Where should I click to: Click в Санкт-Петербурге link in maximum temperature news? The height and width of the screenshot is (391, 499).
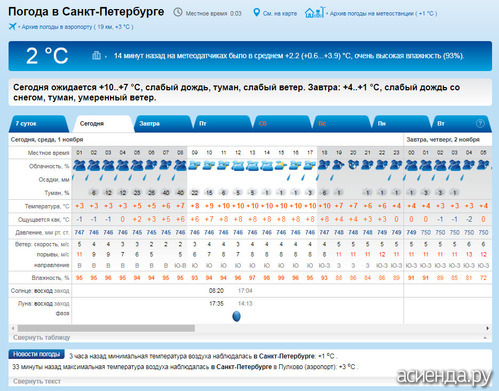coord(241,367)
